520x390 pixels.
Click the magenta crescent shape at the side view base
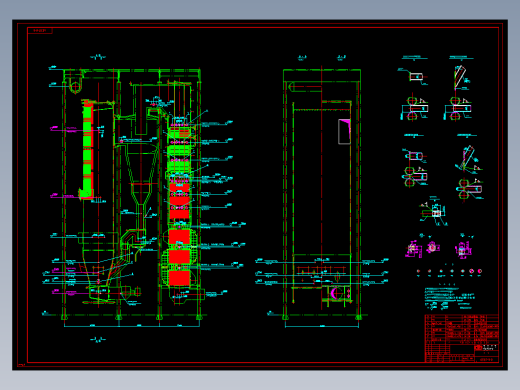pos(333,293)
